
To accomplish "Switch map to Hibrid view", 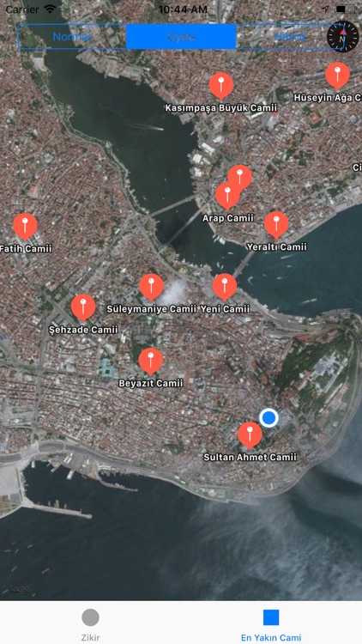I will point(290,37).
